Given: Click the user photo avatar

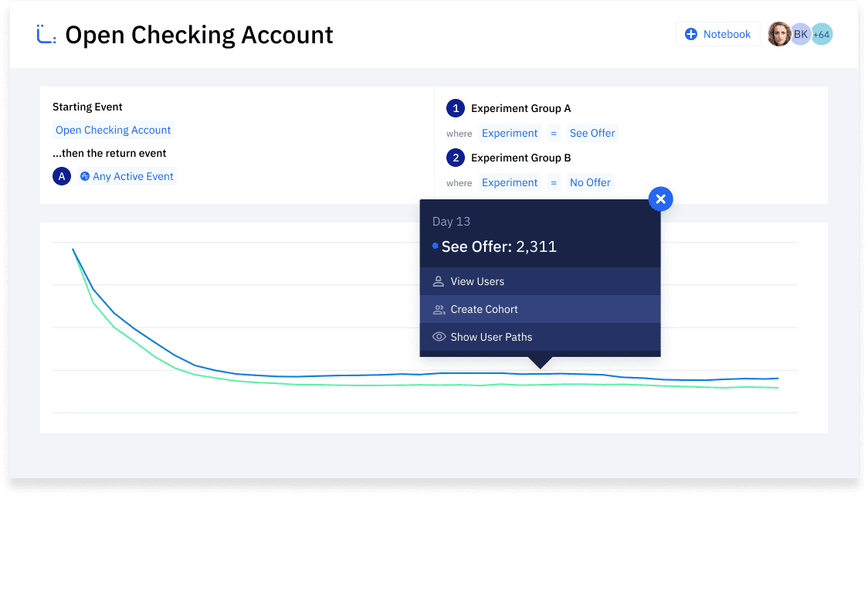Looking at the screenshot, I should 778,34.
